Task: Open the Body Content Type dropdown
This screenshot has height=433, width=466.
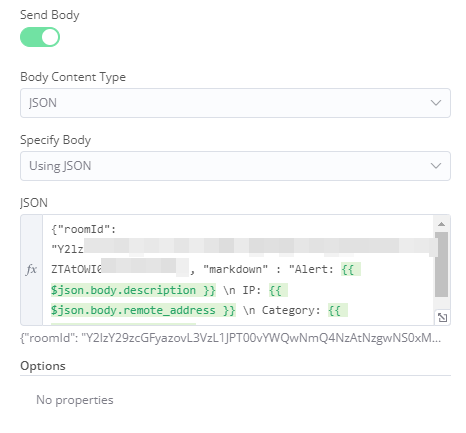Action: [235, 103]
